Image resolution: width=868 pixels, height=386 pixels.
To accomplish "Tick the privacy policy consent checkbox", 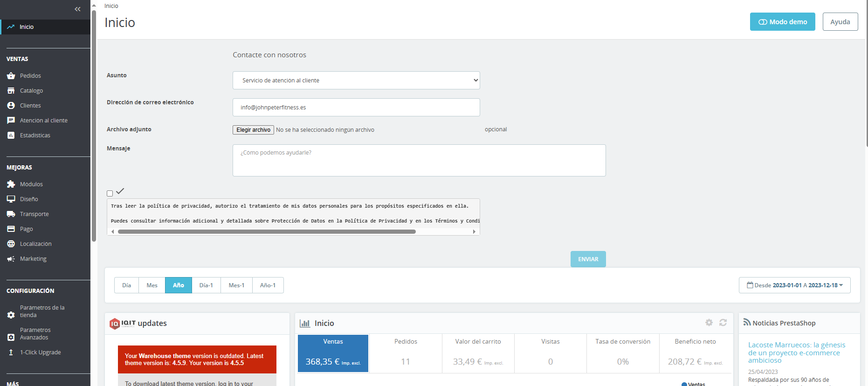I will pos(110,194).
